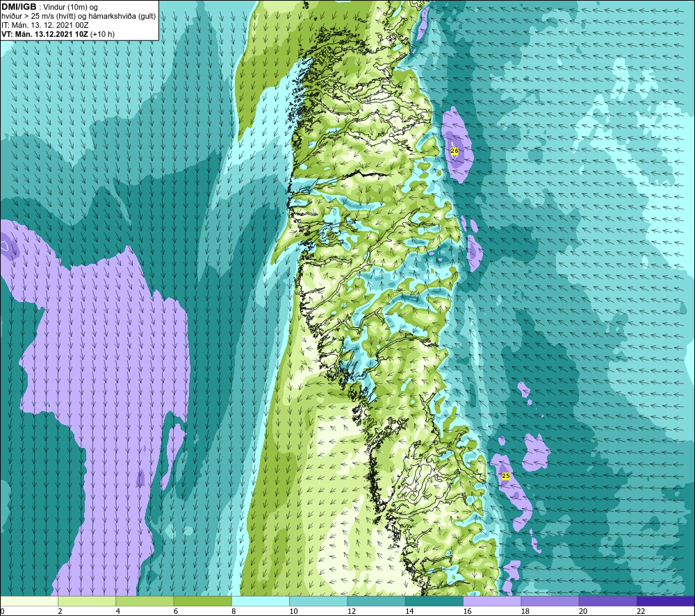Click the dark indigo 22+ m/s legend swatch
Viewport: 695px width, 616px height.
(666, 601)
